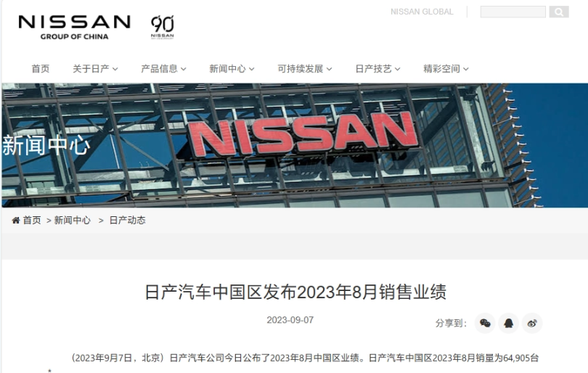Click the Nissan building banner image
The height and width of the screenshot is (373, 588).
click(x=295, y=145)
